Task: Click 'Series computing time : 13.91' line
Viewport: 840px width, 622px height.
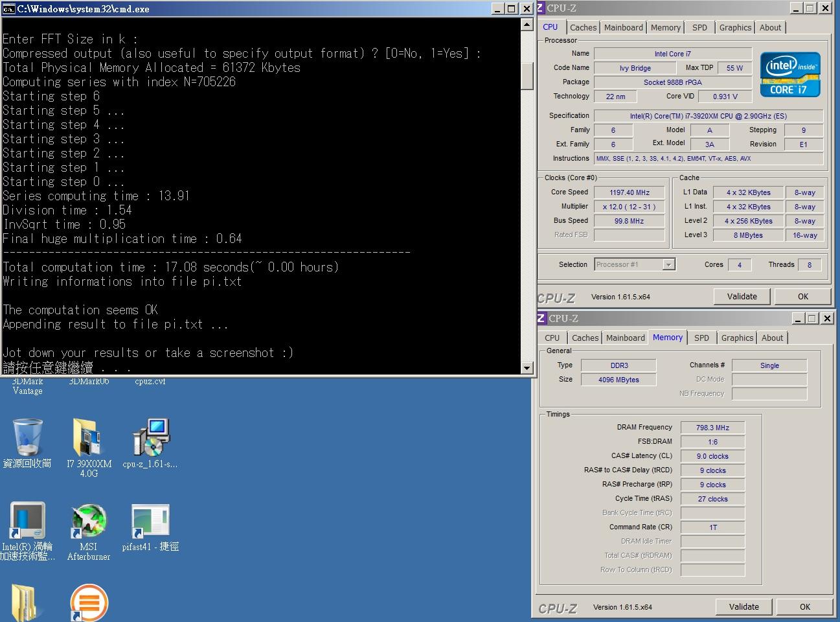Action: 96,196
